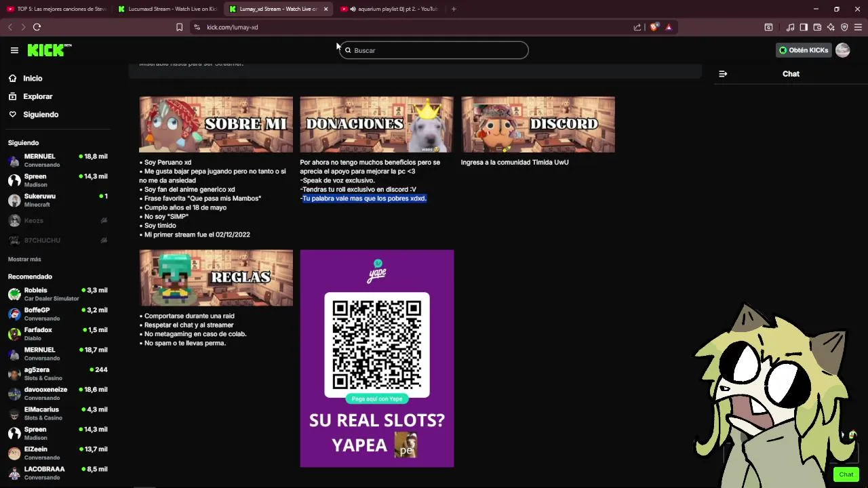
Task: Go back with the browser back arrow
Action: click(9, 27)
